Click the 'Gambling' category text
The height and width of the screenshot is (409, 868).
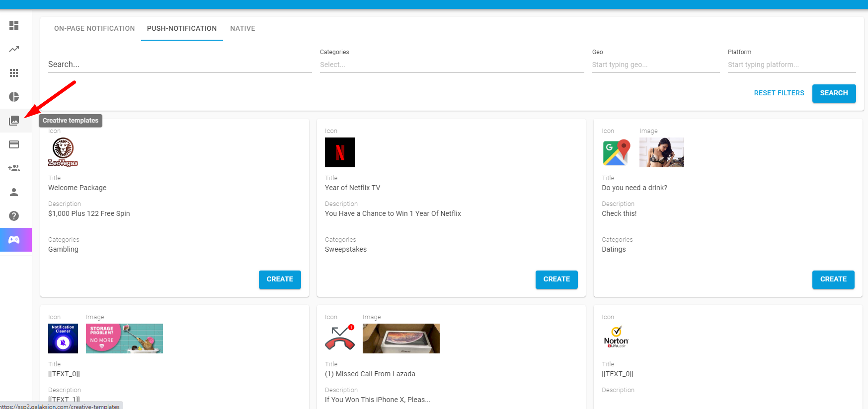(x=63, y=249)
